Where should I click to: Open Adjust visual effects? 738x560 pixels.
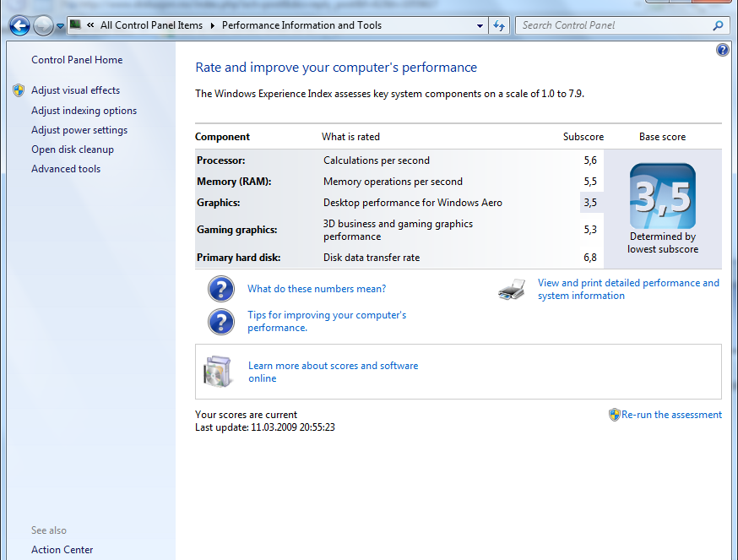[75, 90]
